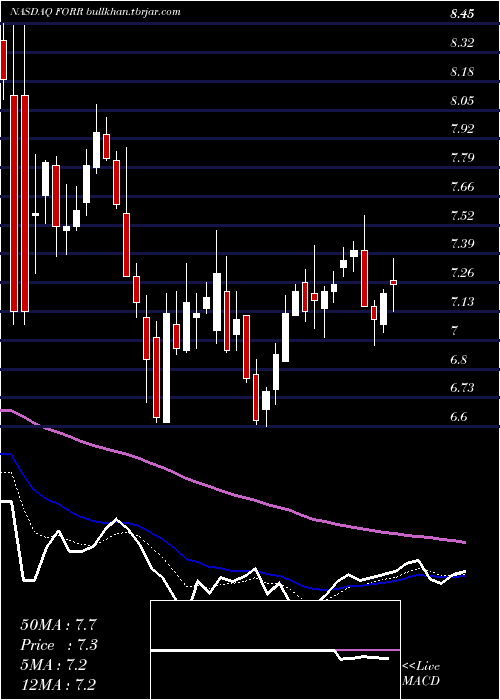
Task: Click the 8.18 price axis label
Action: (462, 71)
